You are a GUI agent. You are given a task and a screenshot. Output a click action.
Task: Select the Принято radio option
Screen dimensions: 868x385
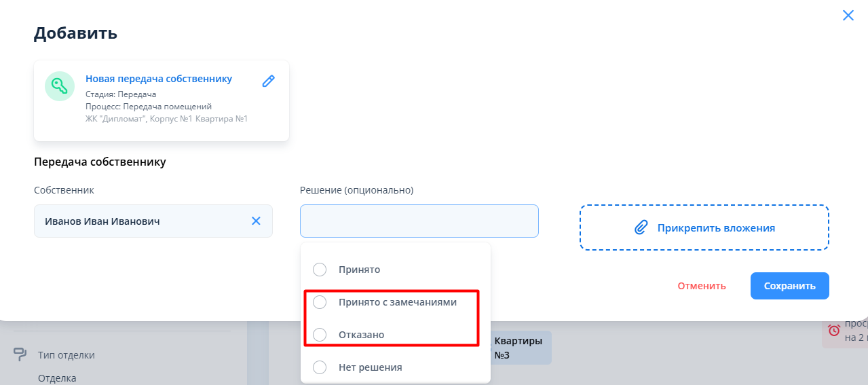[x=320, y=270]
